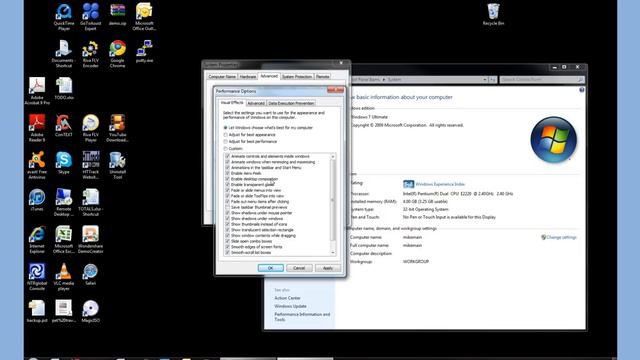The width and height of the screenshot is (640, 360).
Task: Click the Search Control Panel field
Action: pos(541,80)
